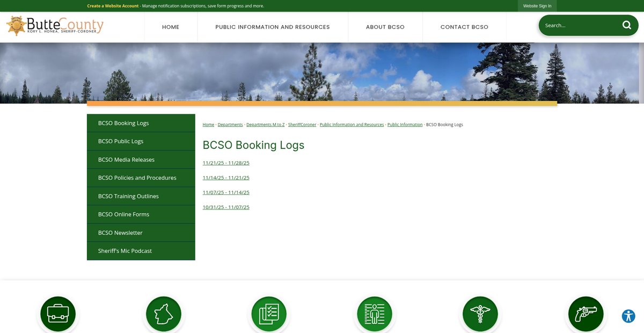This screenshot has width=644, height=333.
Task: Open the ABOUT BCSO menu
Action: (385, 27)
